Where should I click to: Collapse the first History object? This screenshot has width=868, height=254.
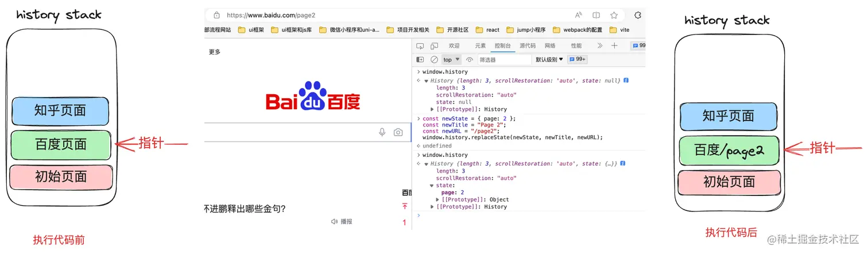tap(426, 81)
